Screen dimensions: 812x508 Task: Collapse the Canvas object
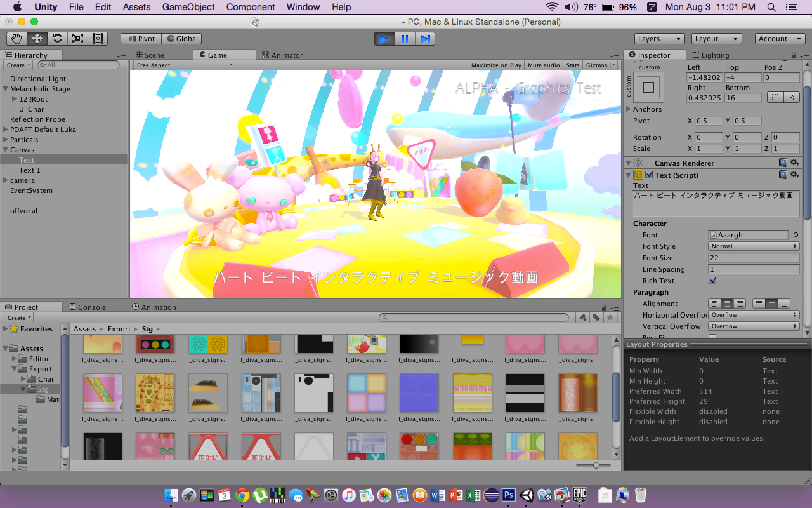[x=5, y=150]
